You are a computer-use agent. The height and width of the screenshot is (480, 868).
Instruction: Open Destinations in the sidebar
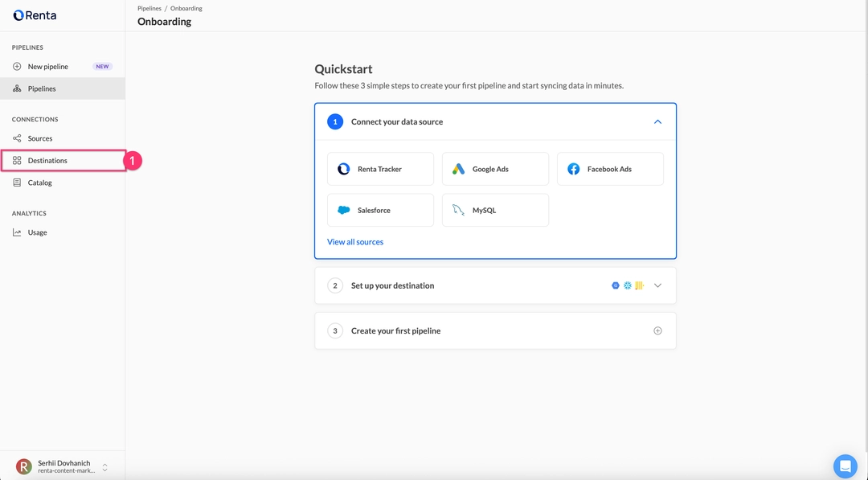[x=47, y=161]
